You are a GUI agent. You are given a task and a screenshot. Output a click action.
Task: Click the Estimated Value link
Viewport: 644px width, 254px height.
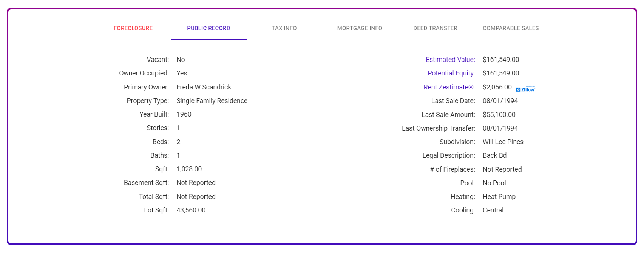tap(450, 60)
